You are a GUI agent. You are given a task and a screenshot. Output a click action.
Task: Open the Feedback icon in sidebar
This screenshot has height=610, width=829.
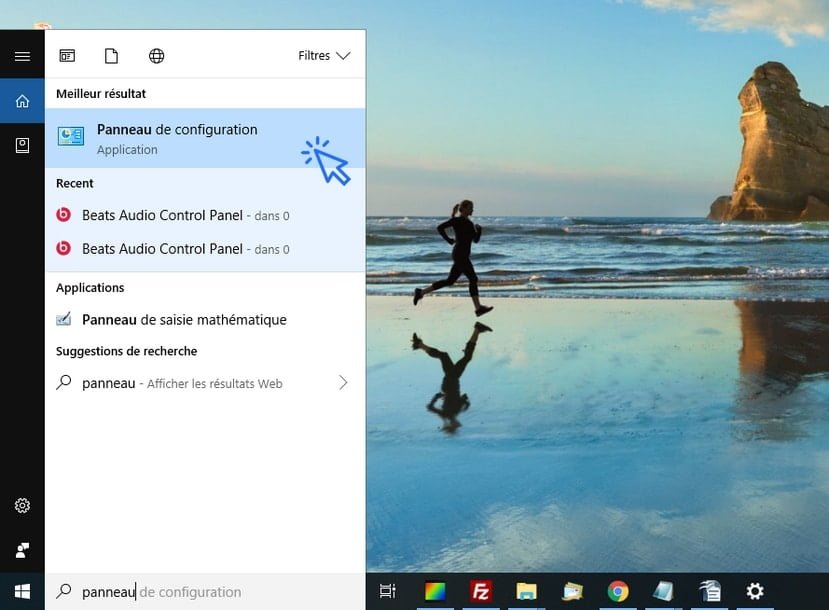coord(22,550)
